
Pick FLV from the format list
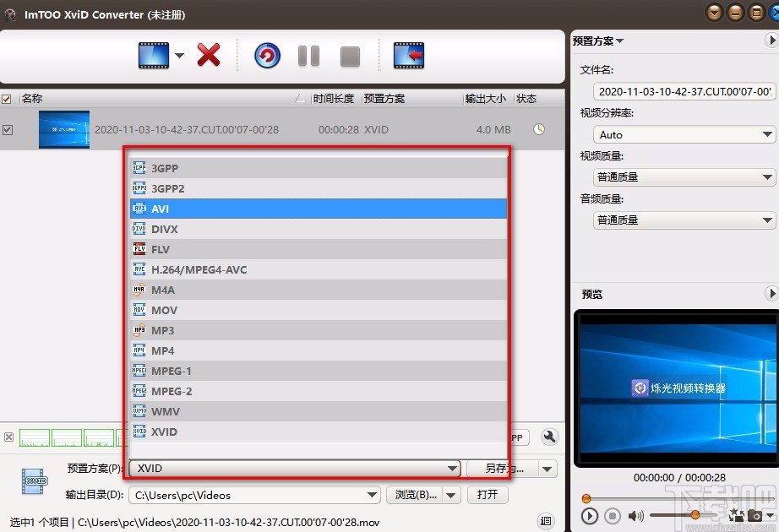click(x=319, y=249)
